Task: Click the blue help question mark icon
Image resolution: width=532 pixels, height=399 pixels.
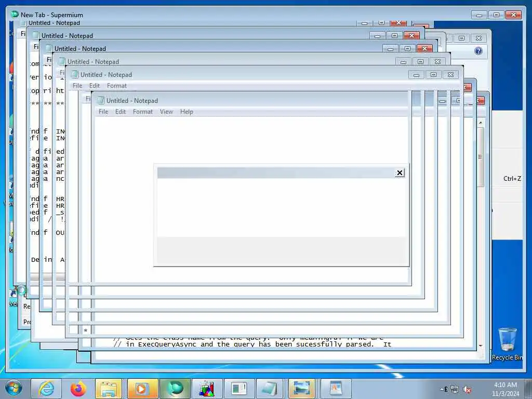Action: coord(478,51)
